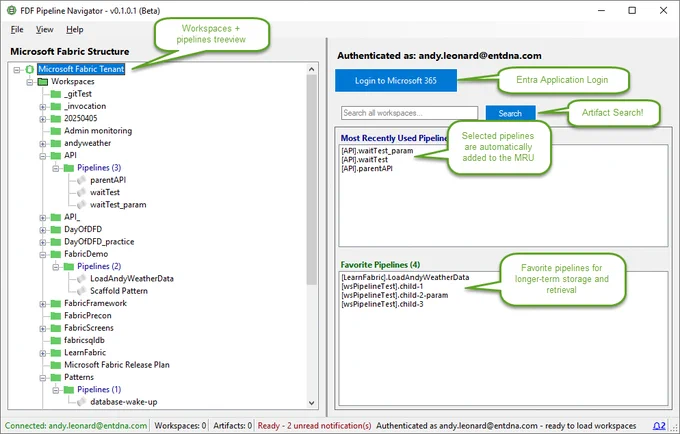Click the andyweather folder icon
The width and height of the screenshot is (680, 434).
[56, 143]
